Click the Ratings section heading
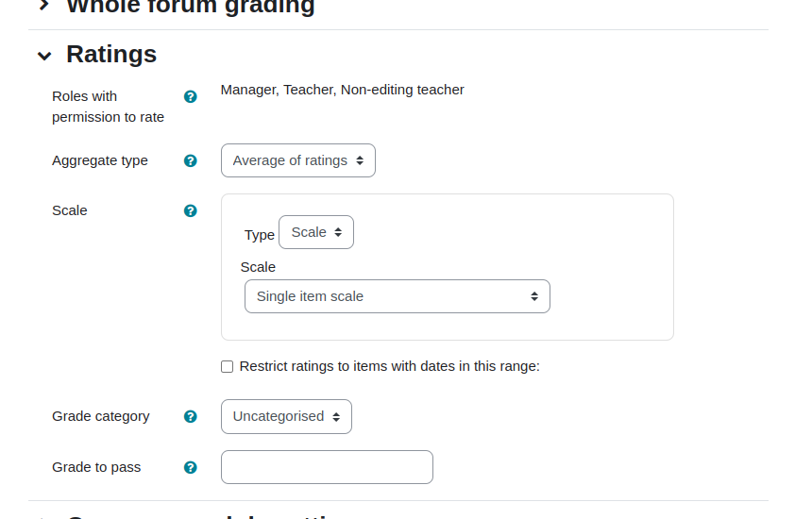Image resolution: width=812 pixels, height=519 pixels. [111, 55]
